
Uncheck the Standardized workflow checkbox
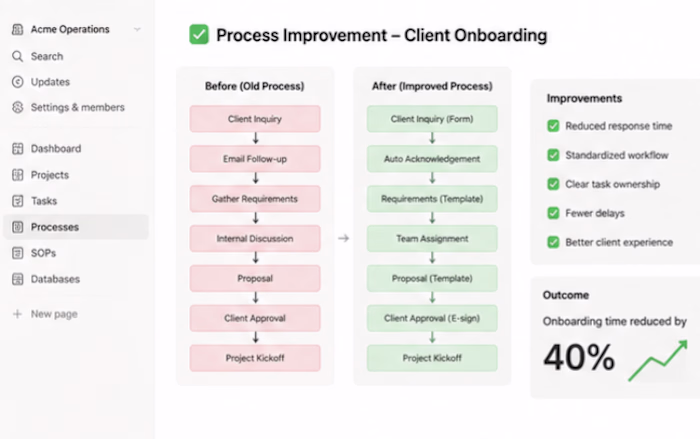553,155
